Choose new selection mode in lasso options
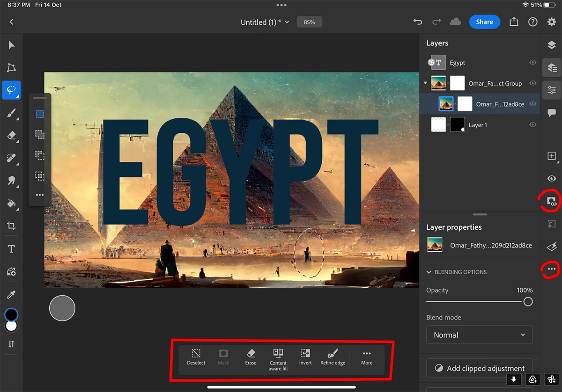 pos(40,114)
